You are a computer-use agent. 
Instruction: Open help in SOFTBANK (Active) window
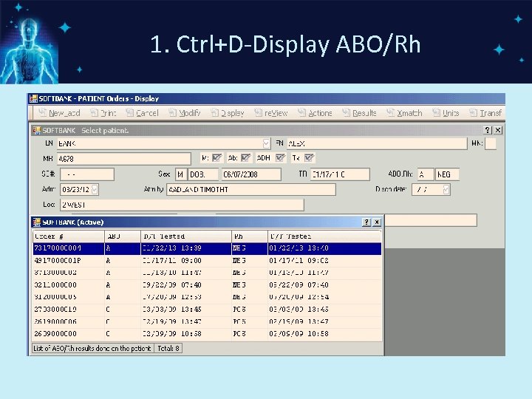coord(366,222)
